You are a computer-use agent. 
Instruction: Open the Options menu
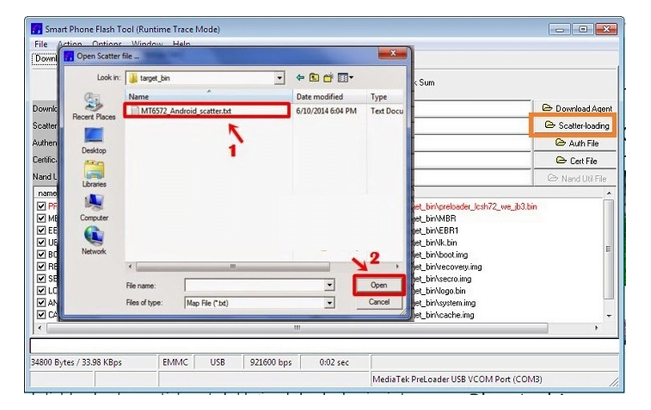(107, 44)
